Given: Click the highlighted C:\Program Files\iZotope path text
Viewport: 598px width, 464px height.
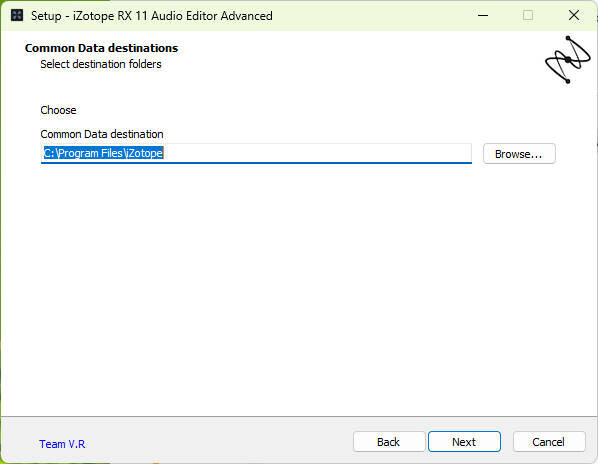Looking at the screenshot, I should click(103, 153).
